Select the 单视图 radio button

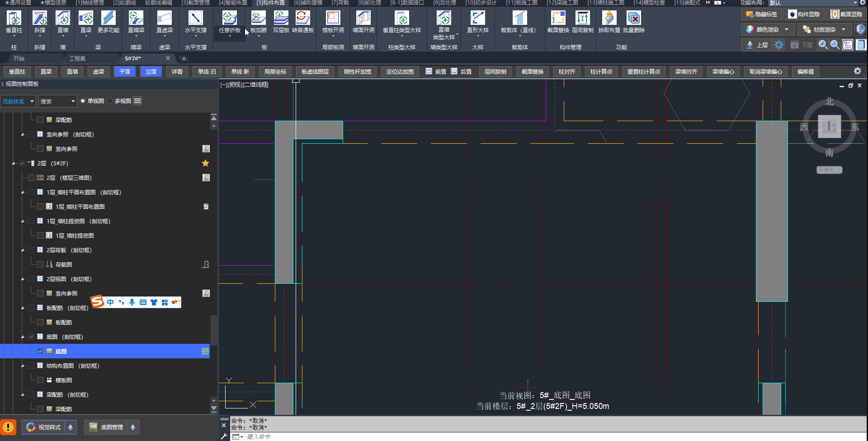point(83,101)
